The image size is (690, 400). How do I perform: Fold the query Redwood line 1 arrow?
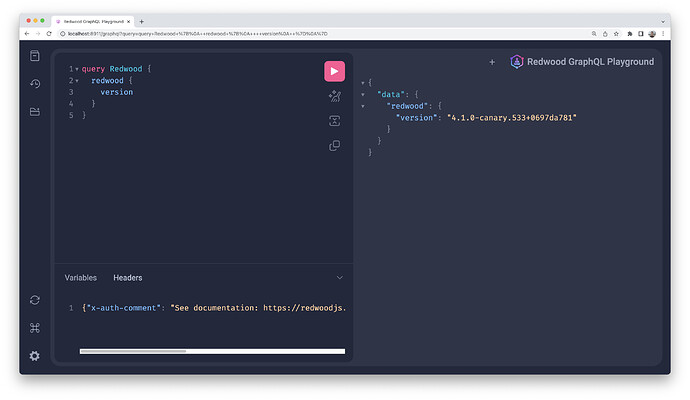pos(77,69)
